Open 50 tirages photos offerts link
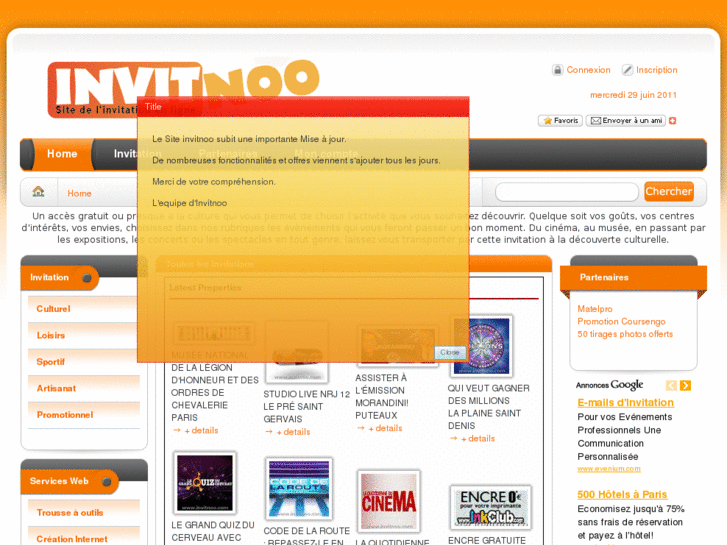The height and width of the screenshot is (545, 727). point(625,334)
